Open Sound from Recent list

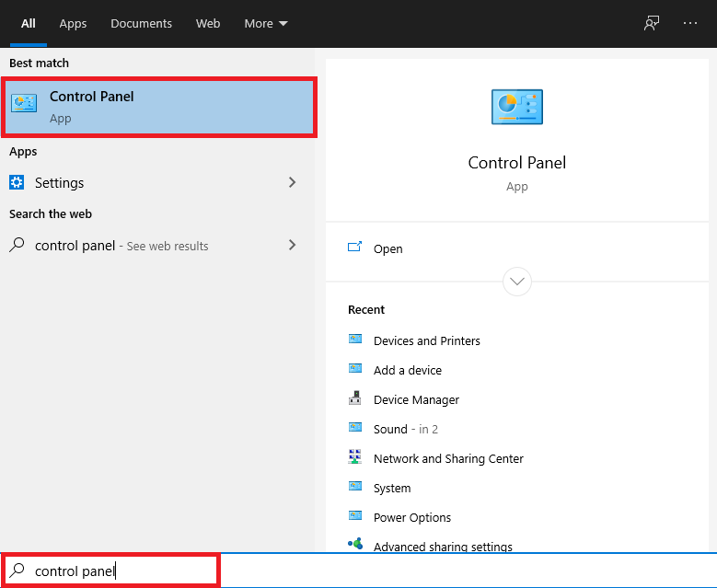390,429
